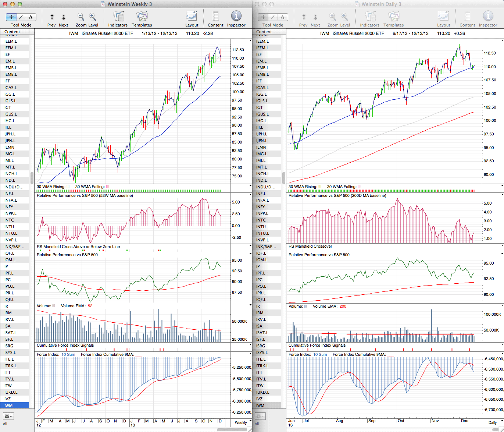Click the Content column header in Weekly list

click(15, 32)
